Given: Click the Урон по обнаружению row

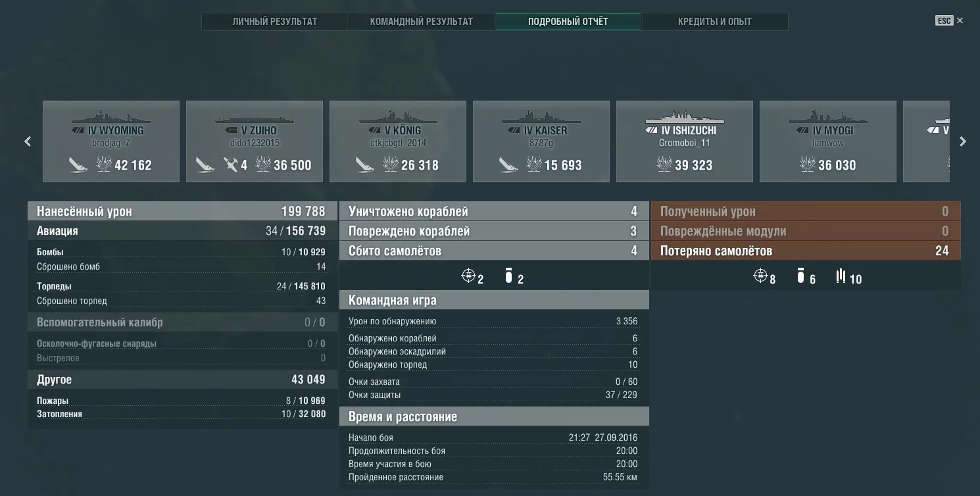Looking at the screenshot, I should [494, 322].
